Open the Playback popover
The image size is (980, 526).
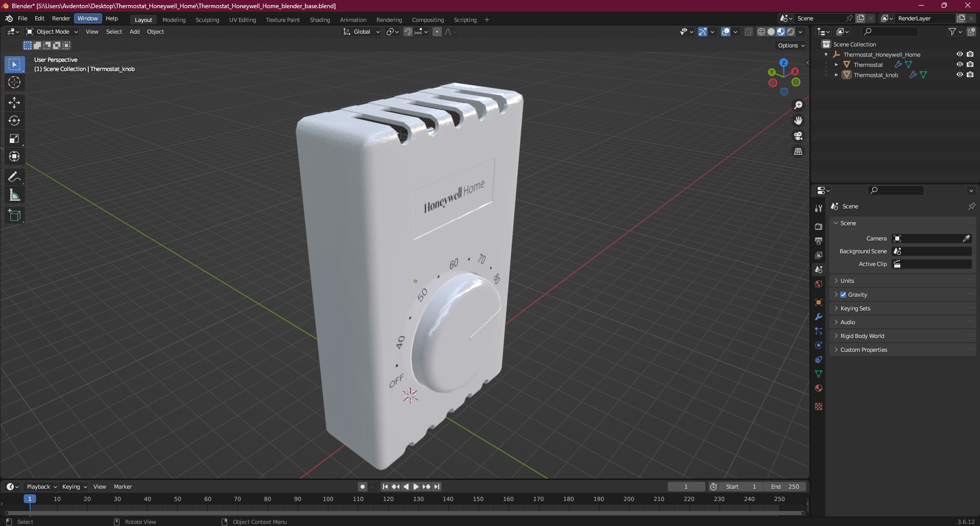pos(41,487)
